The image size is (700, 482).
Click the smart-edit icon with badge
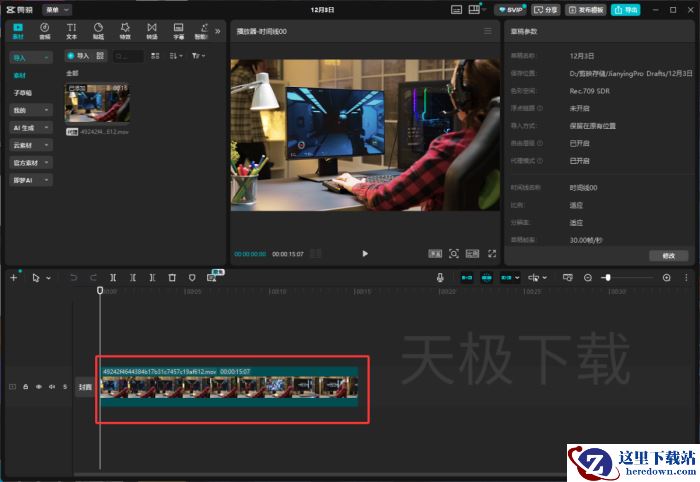[212, 277]
